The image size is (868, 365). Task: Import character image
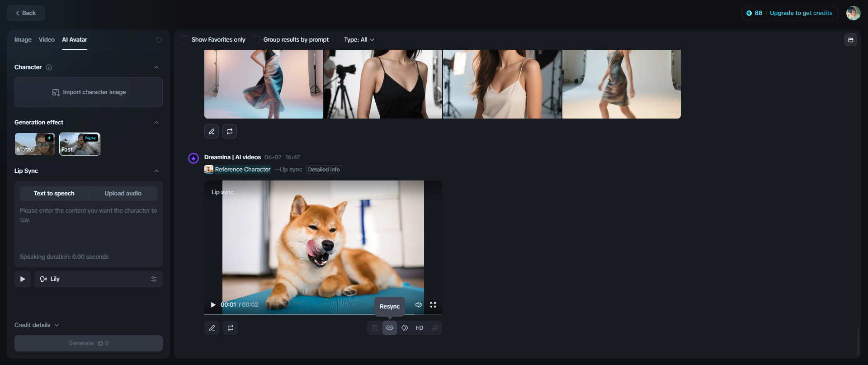89,92
